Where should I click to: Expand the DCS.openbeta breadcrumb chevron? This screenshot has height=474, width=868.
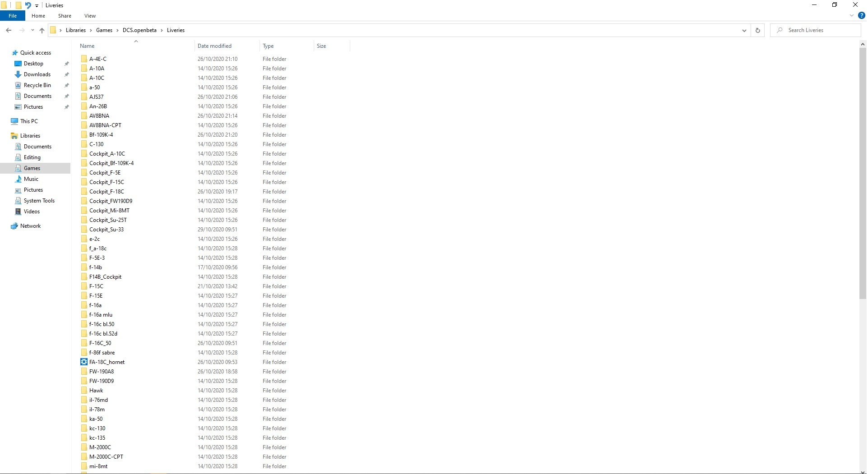162,30
